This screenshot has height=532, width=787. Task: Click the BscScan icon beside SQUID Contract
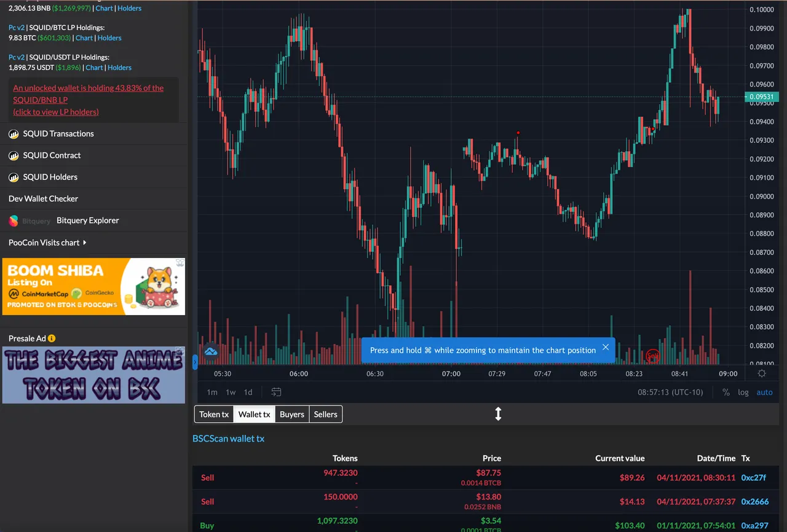[x=14, y=155]
